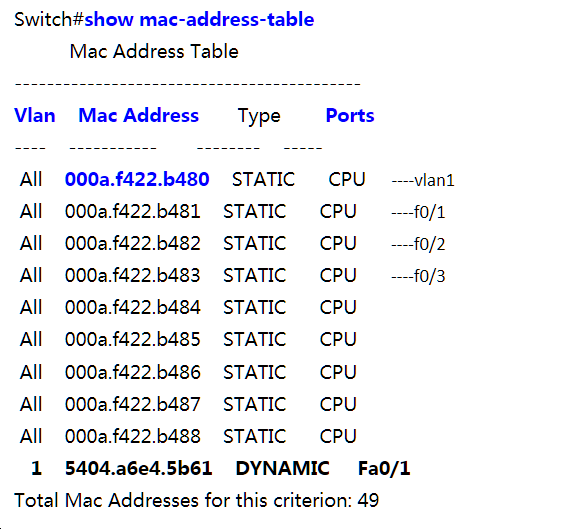Select MAC address 000a.f422.b485

tap(132, 340)
